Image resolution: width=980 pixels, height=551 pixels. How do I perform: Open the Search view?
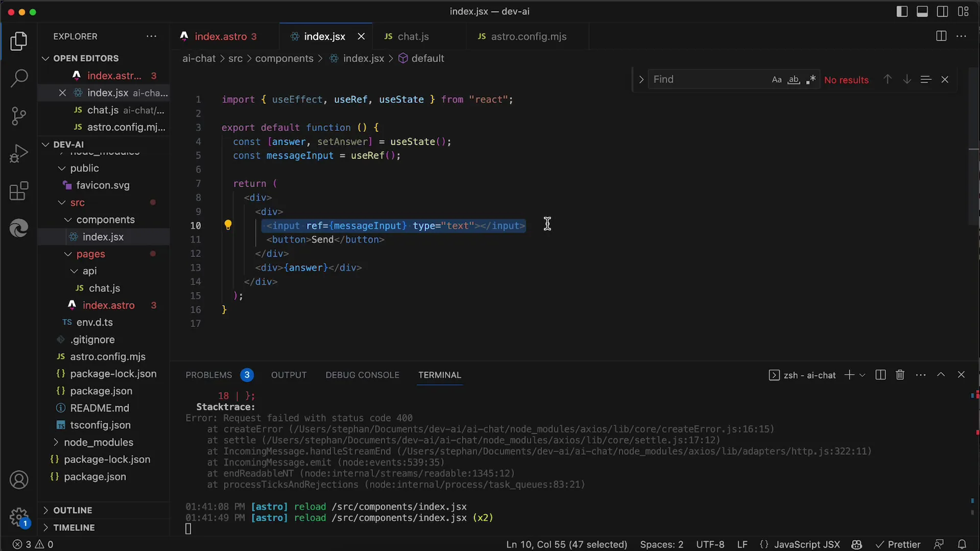(19, 79)
